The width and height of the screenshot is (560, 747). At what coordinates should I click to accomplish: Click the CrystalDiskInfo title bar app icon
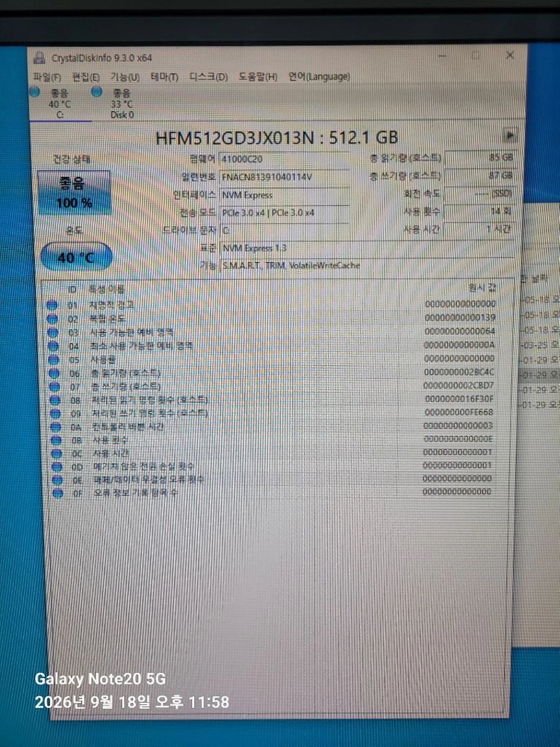pos(39,58)
